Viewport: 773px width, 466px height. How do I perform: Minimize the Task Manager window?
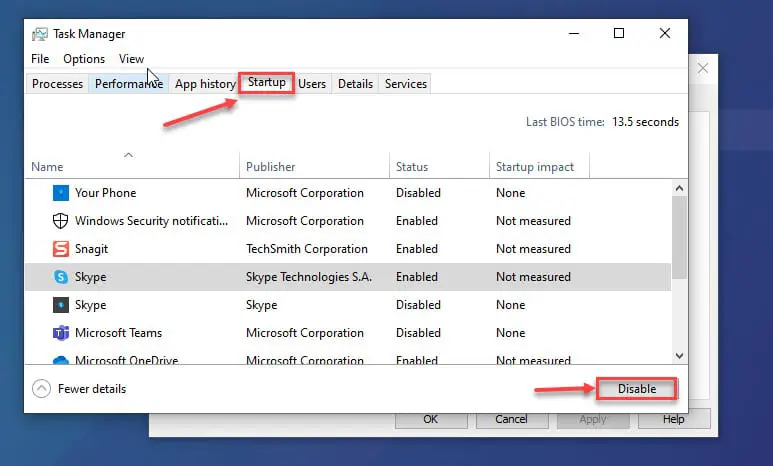574,34
